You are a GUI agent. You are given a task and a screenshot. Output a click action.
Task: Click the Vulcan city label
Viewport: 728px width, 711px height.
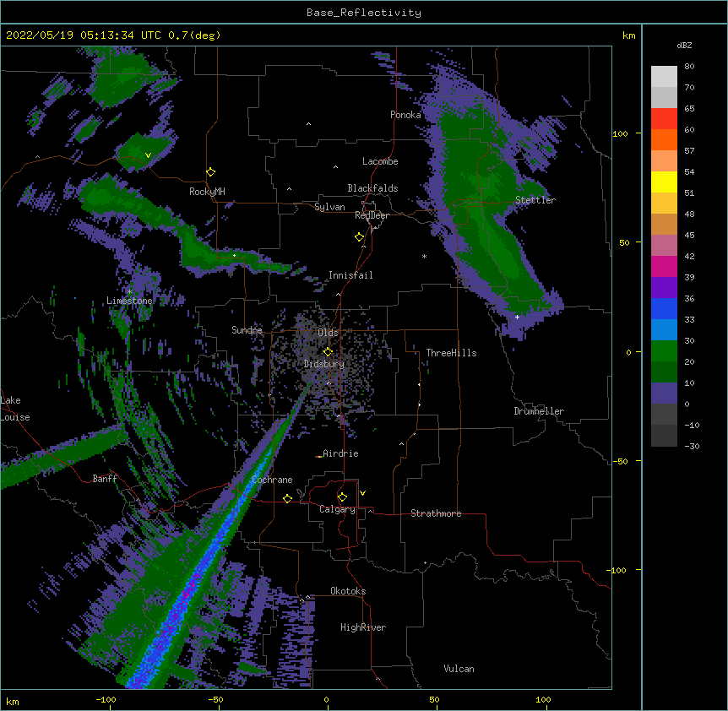pos(459,669)
